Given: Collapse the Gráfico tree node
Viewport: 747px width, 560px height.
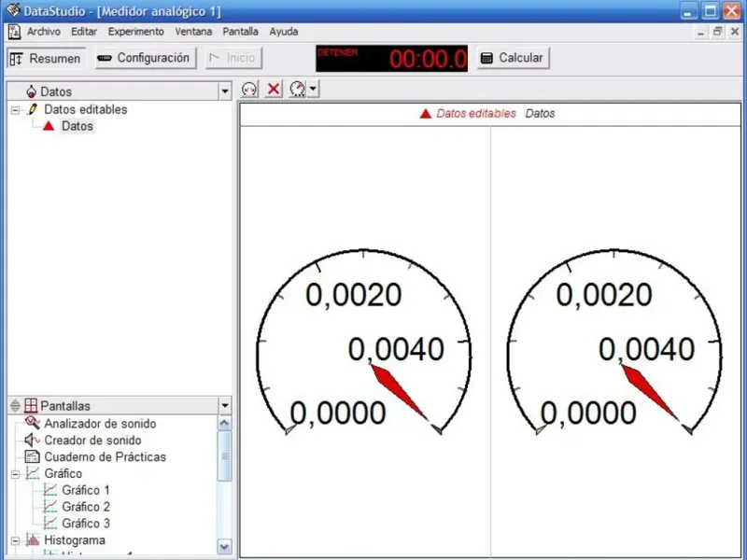Looking at the screenshot, I should [x=15, y=474].
